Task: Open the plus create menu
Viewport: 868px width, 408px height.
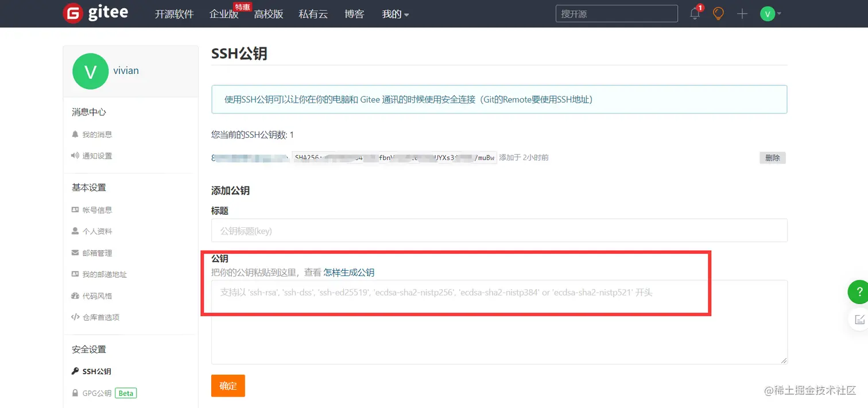Action: (742, 14)
